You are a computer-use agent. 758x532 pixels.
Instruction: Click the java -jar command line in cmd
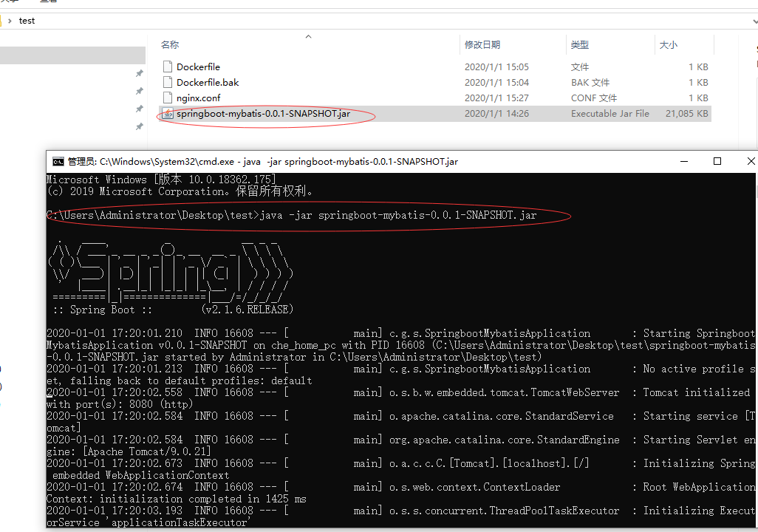coord(292,215)
